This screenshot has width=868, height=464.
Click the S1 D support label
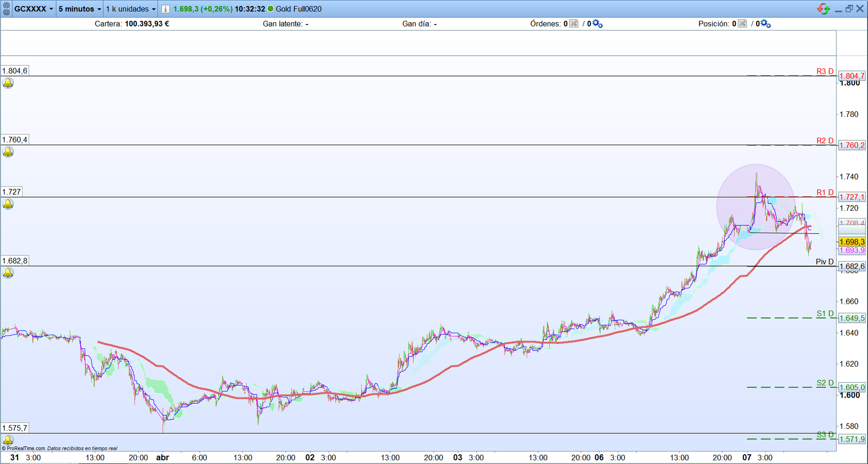[x=825, y=314]
